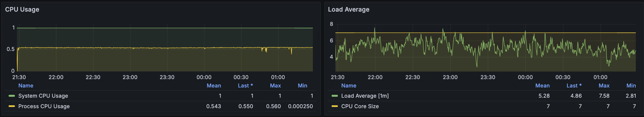Open the Load Average panel title menu
644x117 pixels.
point(349,9)
